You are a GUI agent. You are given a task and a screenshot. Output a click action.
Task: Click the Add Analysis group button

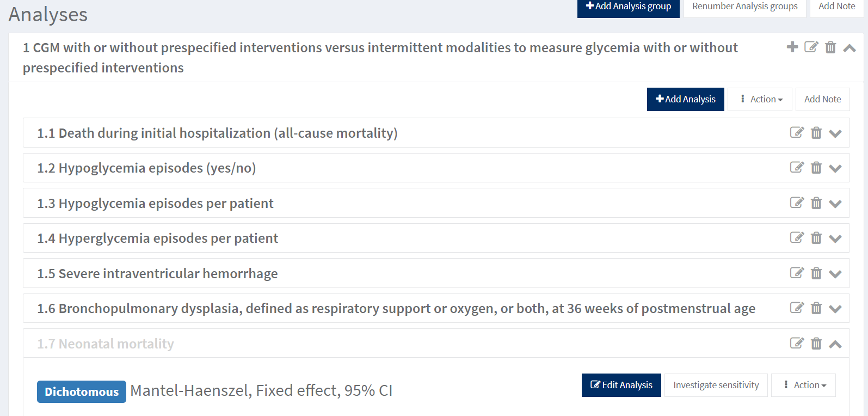628,7
